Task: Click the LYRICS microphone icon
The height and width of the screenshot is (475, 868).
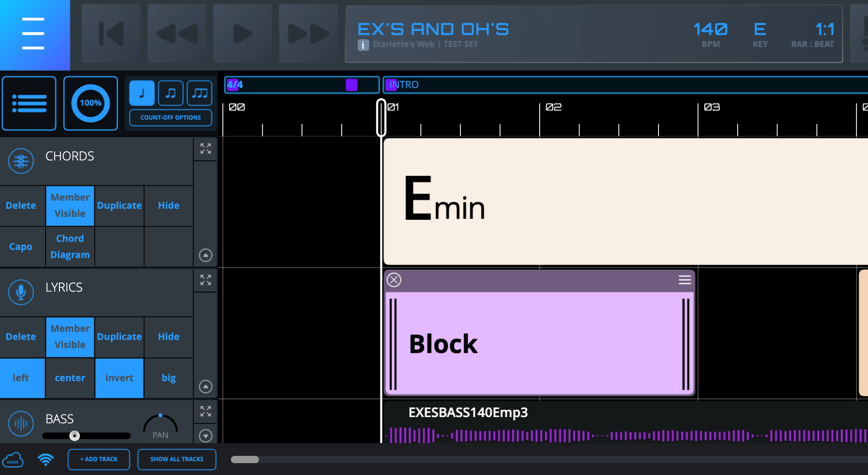Action: pyautogui.click(x=21, y=292)
